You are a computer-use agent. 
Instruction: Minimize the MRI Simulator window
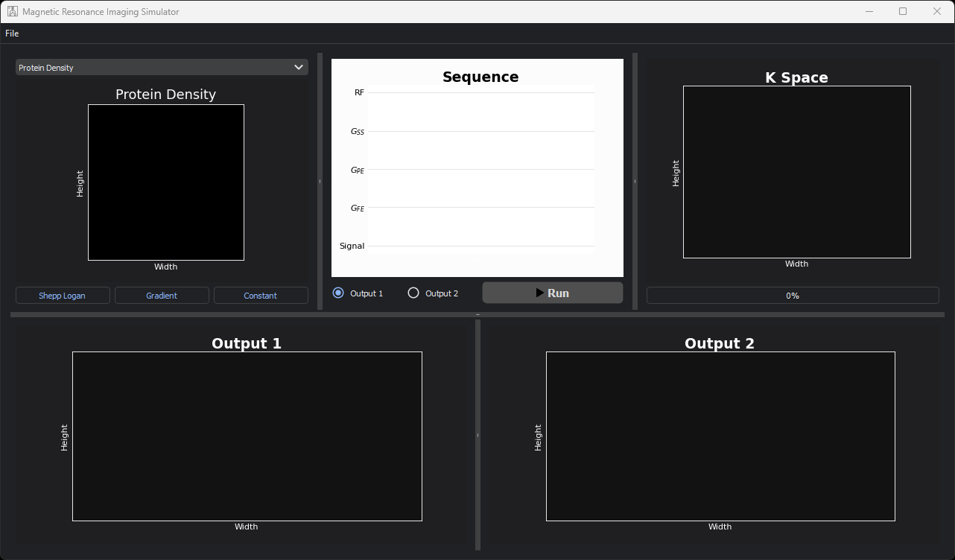[869, 11]
